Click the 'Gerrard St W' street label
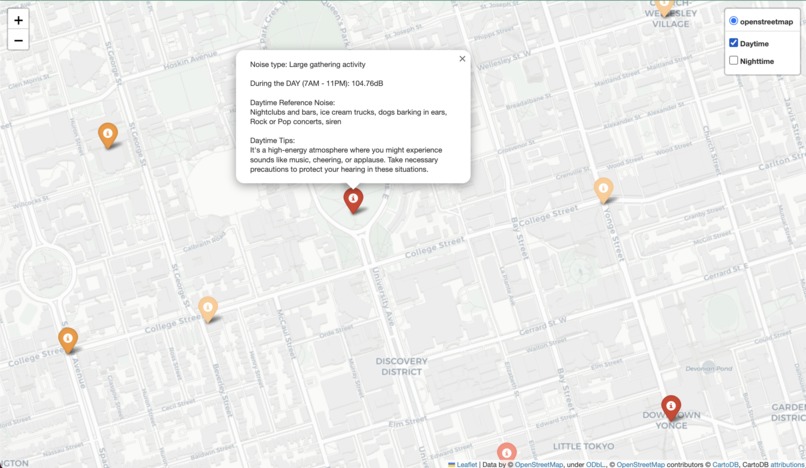 (543, 327)
